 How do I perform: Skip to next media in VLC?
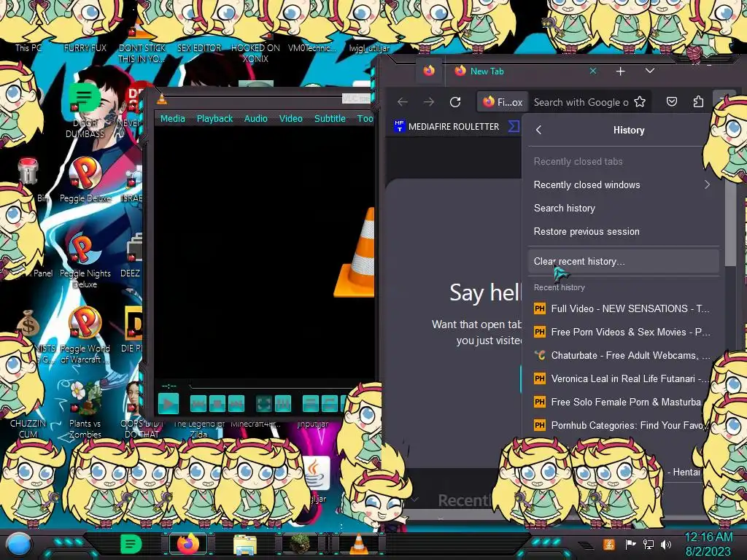click(236, 404)
